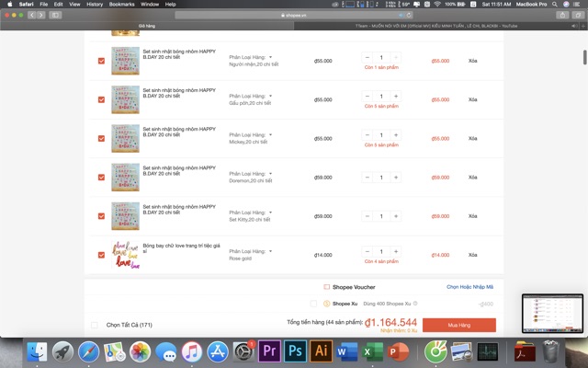Click the Shopee Xu info icon
This screenshot has height=368, width=588.
415,303
